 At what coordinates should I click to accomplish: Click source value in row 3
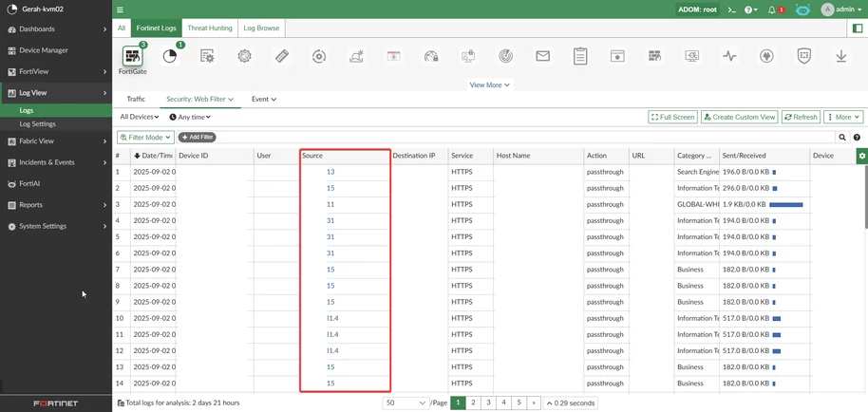(x=330, y=205)
